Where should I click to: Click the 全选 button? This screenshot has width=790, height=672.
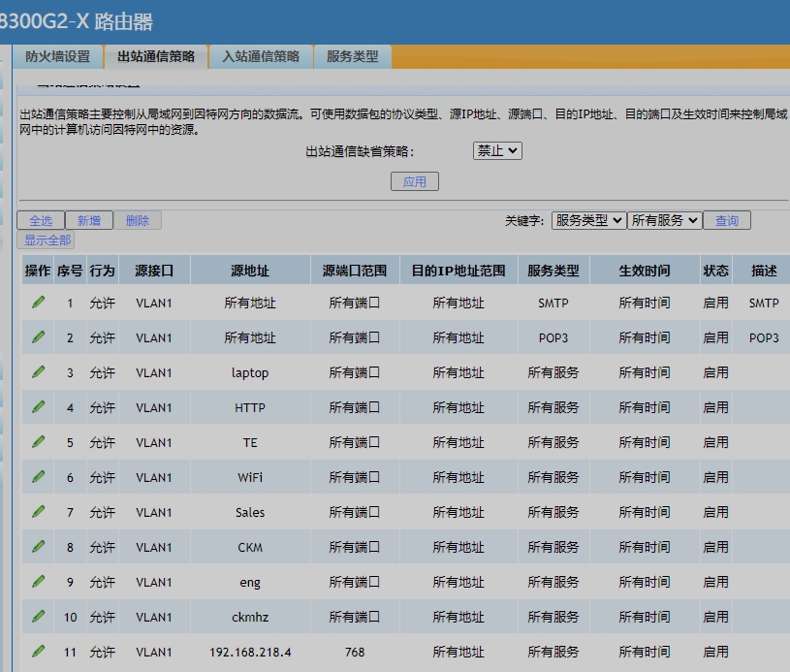click(41, 221)
